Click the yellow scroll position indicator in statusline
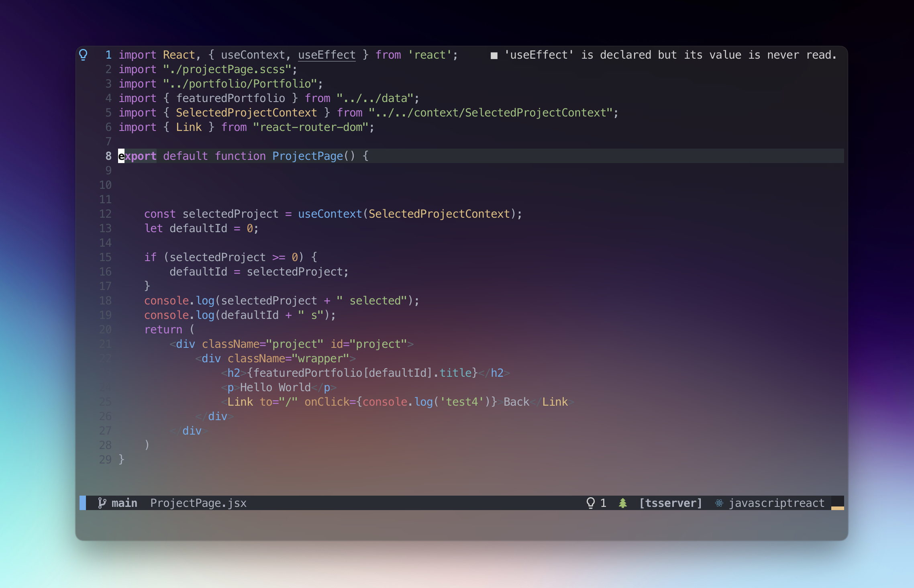 [837, 508]
